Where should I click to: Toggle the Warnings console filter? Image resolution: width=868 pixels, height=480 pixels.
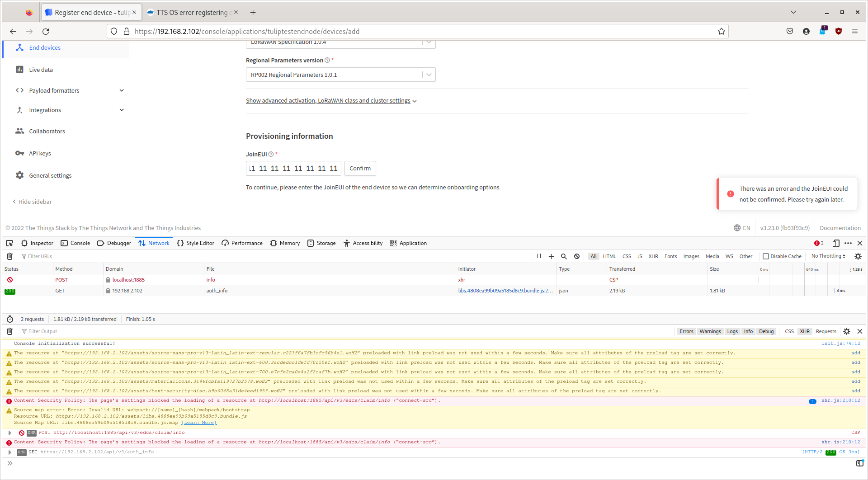pyautogui.click(x=710, y=331)
